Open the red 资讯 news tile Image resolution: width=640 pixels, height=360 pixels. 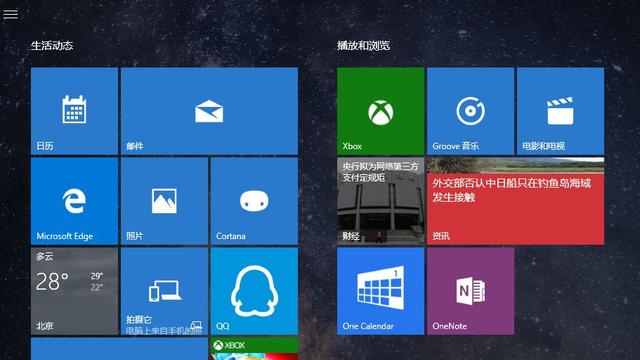click(x=516, y=201)
